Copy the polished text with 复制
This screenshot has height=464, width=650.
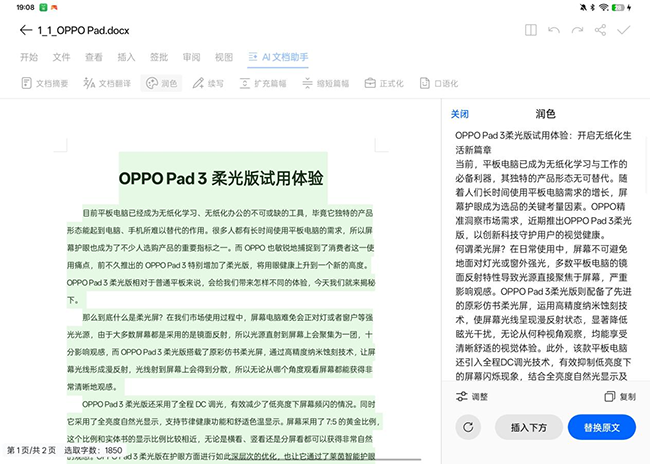pyautogui.click(x=620, y=396)
